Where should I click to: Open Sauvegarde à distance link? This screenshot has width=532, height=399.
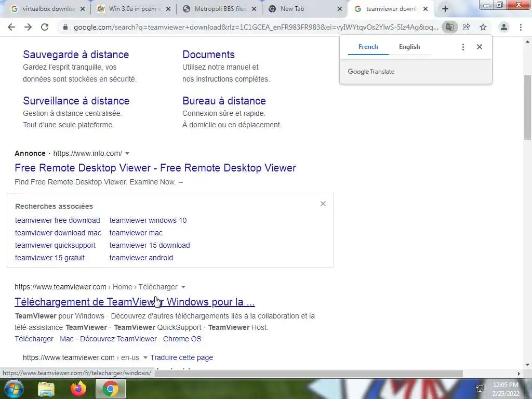tap(76, 55)
